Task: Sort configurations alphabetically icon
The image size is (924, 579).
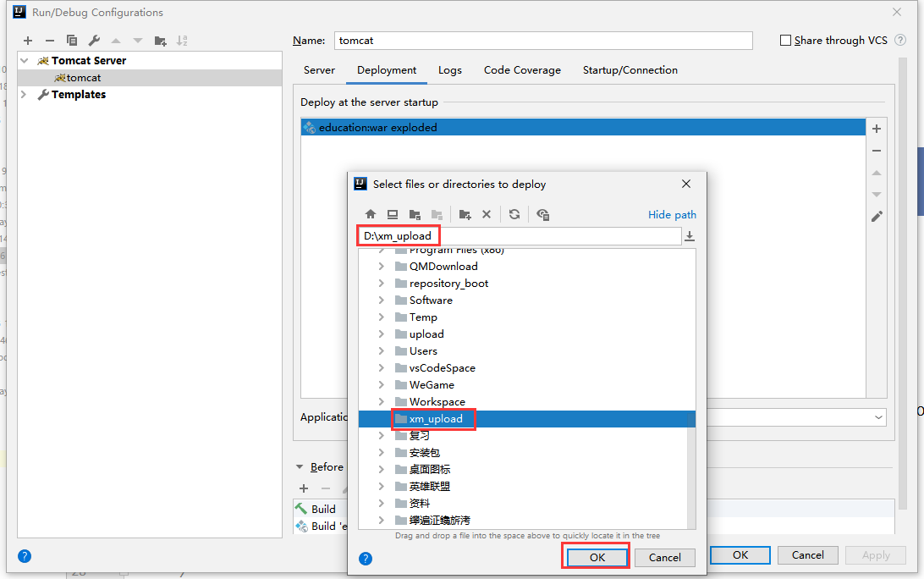Action: 181,41
